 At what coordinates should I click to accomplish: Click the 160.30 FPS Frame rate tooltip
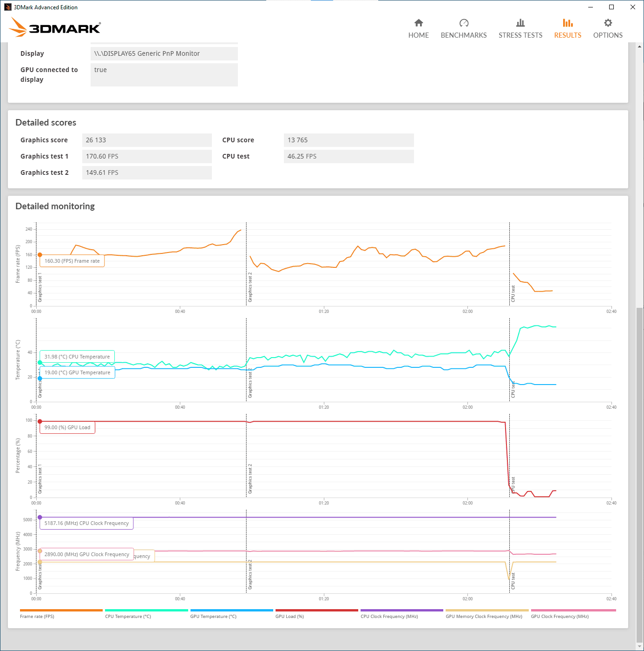click(x=72, y=261)
